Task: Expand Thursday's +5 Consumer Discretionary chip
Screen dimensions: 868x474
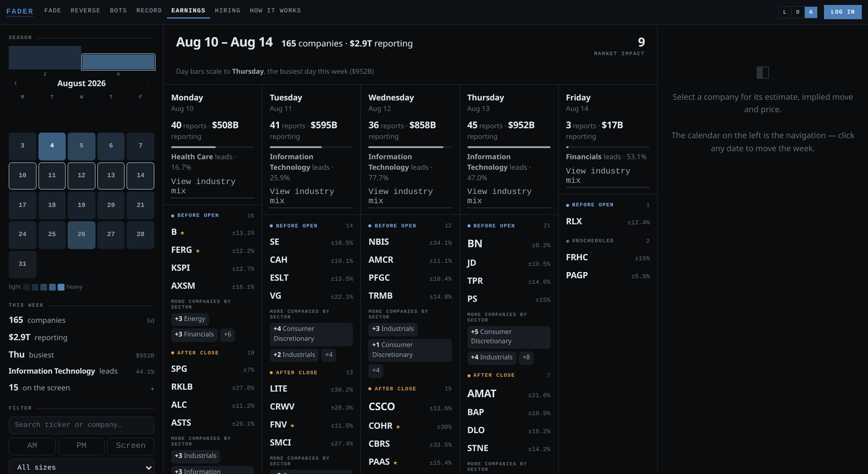Action: 508,337
